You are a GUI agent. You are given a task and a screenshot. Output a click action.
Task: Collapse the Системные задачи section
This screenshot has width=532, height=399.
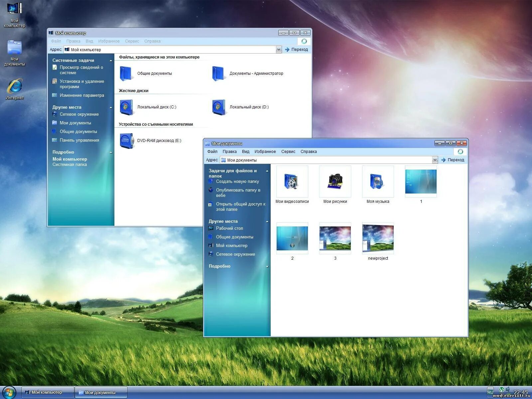[111, 61]
